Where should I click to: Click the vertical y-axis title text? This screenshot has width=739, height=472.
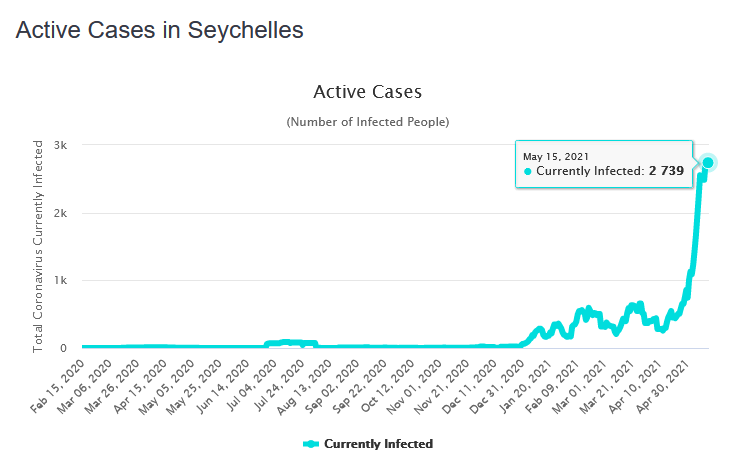tap(38, 246)
